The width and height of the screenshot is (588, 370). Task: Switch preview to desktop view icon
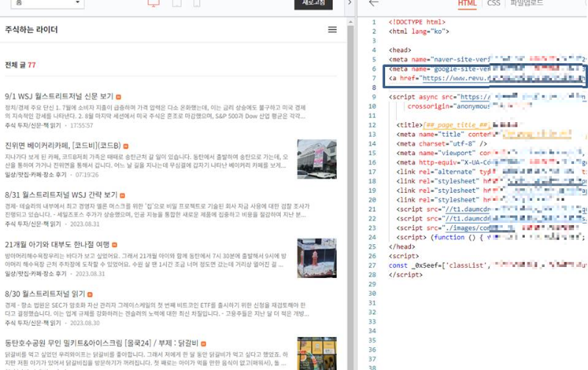pos(154,4)
